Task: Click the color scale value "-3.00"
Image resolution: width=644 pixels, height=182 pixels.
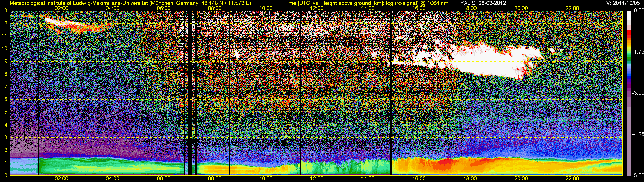Action: [x=638, y=93]
